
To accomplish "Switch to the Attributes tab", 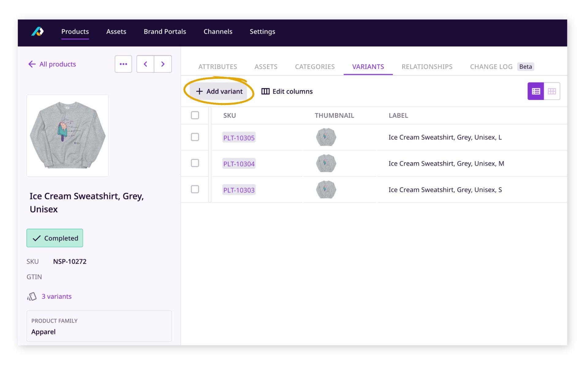I will pos(217,67).
